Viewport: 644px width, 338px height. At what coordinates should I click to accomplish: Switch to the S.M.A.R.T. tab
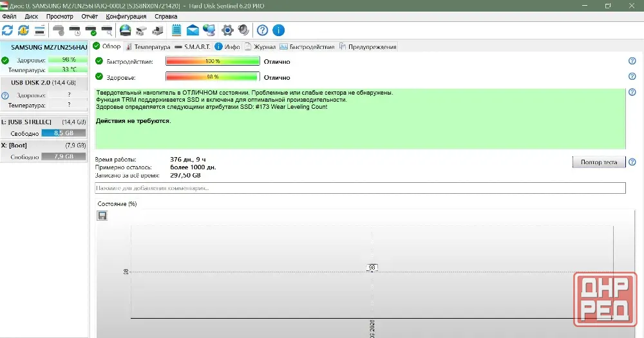192,47
